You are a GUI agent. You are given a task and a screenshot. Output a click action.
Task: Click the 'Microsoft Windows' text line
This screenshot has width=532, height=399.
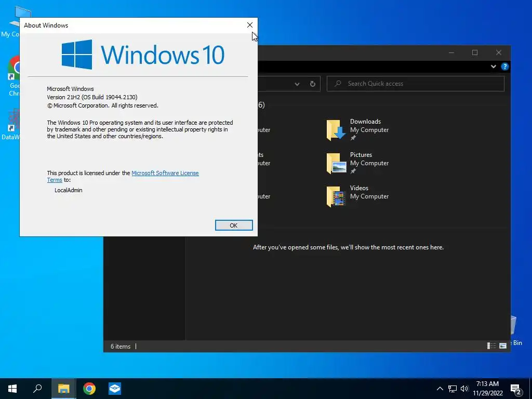pos(70,89)
